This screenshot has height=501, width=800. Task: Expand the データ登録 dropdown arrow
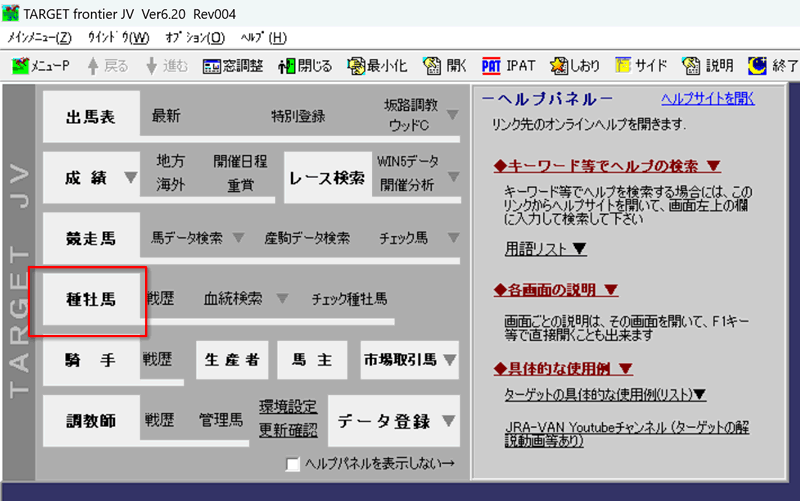448,421
